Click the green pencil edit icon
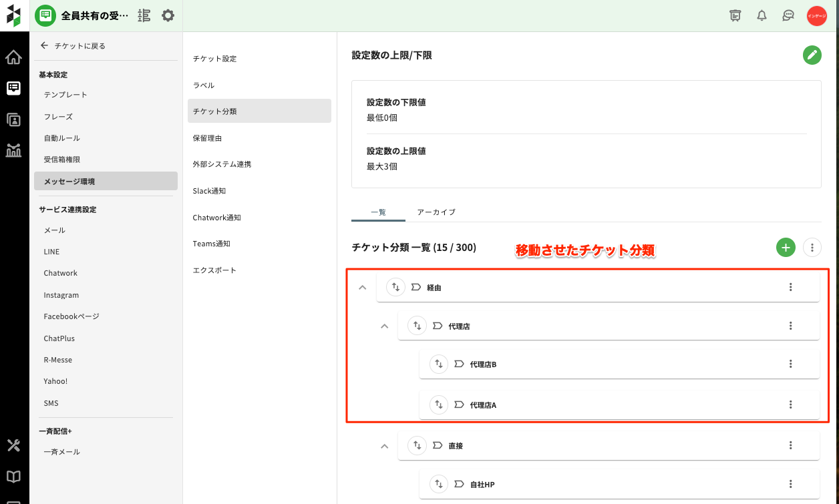The height and width of the screenshot is (504, 839). (812, 55)
